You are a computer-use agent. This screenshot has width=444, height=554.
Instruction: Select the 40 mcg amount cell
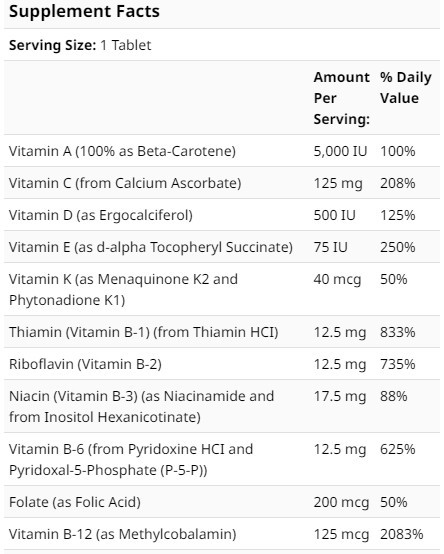coord(337,279)
